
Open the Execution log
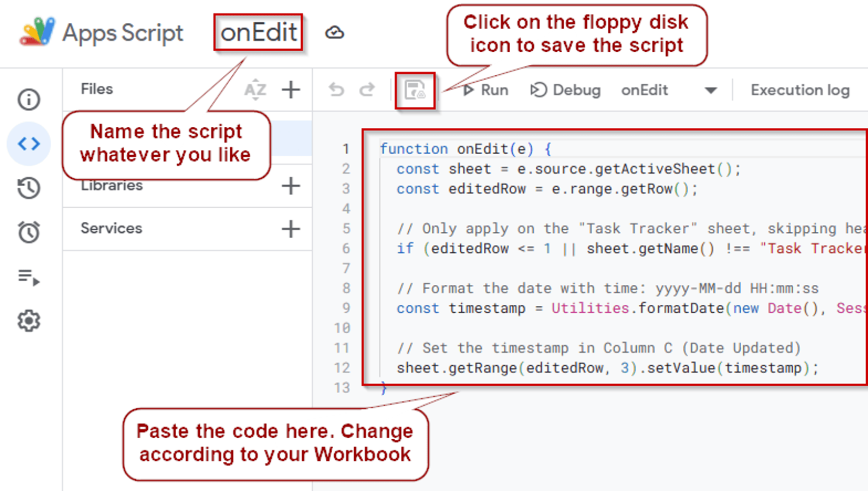[800, 90]
